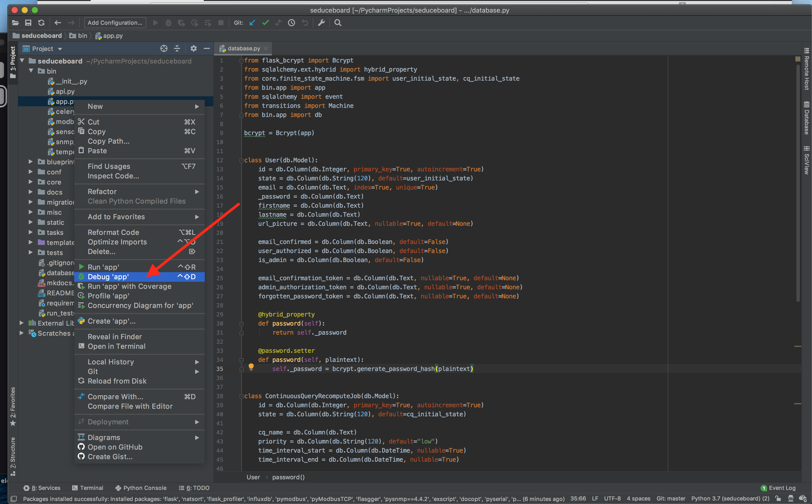Open the Remote Host side panel
Screen dimensions: 812x504
(x=806, y=69)
